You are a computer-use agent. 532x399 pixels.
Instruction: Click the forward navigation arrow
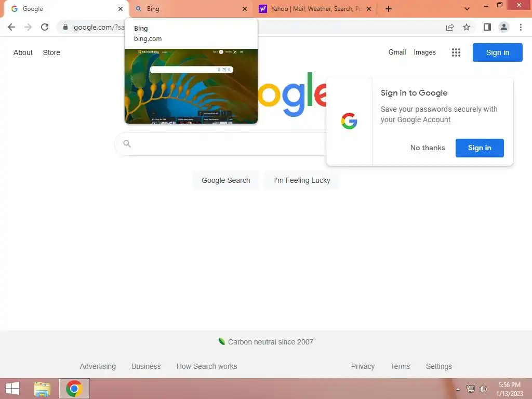pos(28,27)
